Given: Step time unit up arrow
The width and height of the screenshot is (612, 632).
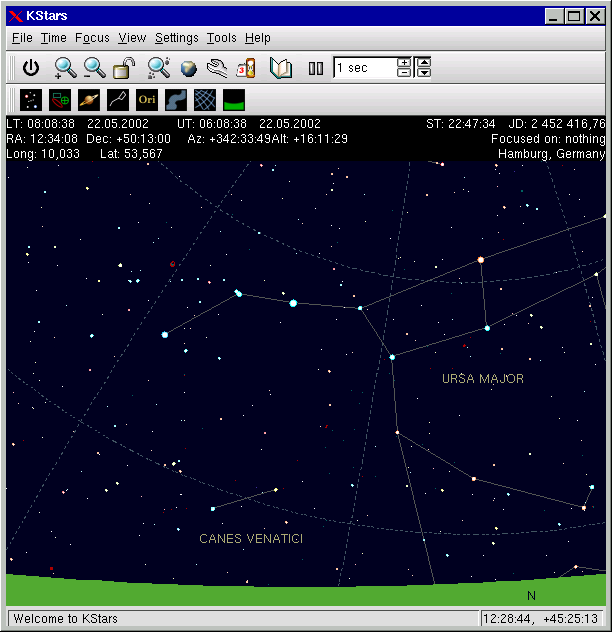Looking at the screenshot, I should 424,62.
